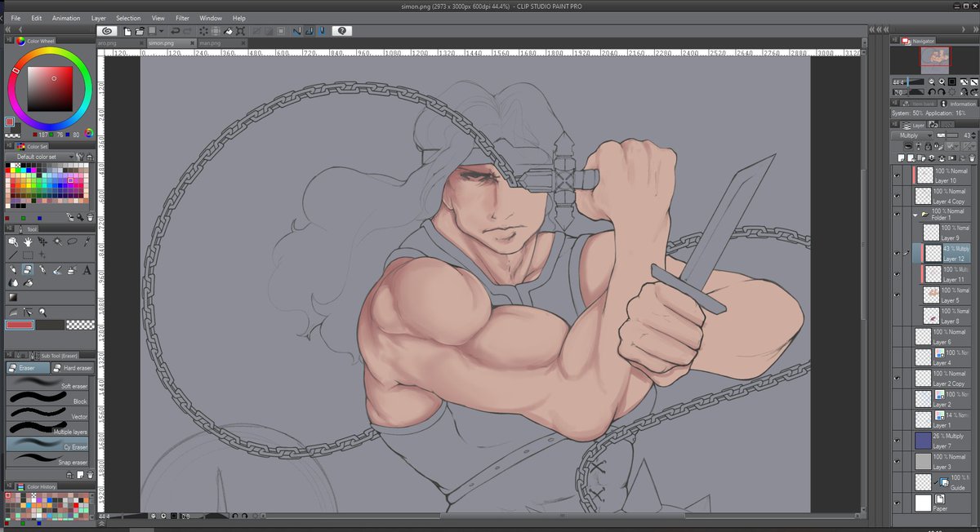Screen dimensions: 980x532
Task: Click the Fill bucket icon in command bar
Action: 229,30
